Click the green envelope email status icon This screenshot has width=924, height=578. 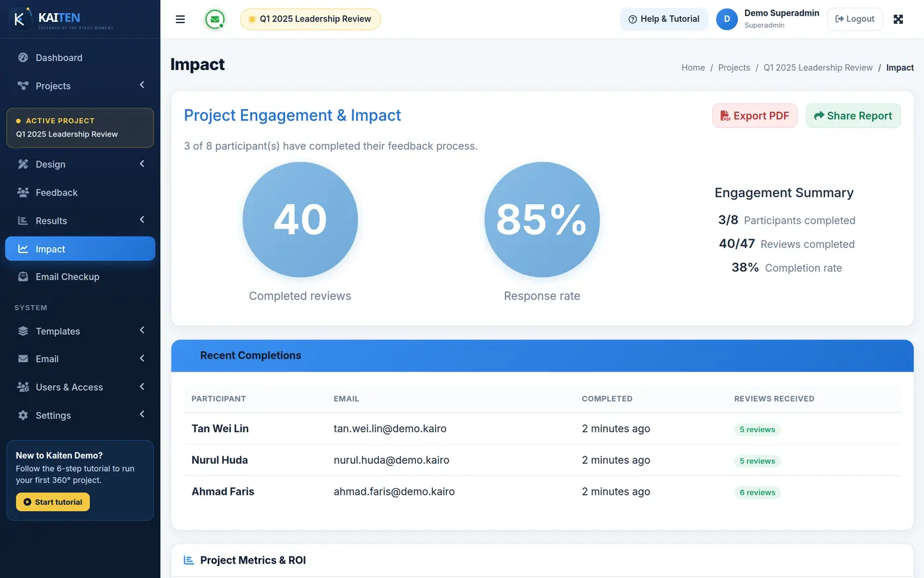click(214, 19)
